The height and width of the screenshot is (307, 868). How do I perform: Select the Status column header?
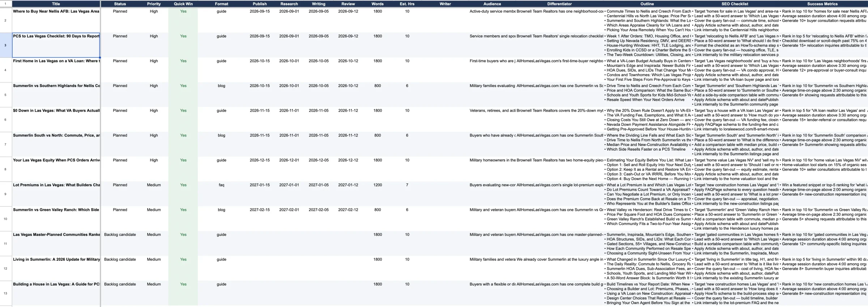(120, 4)
